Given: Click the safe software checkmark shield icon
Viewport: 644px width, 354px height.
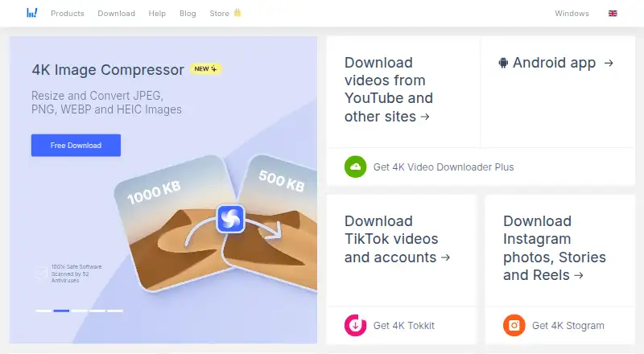Looking at the screenshot, I should click(x=41, y=273).
